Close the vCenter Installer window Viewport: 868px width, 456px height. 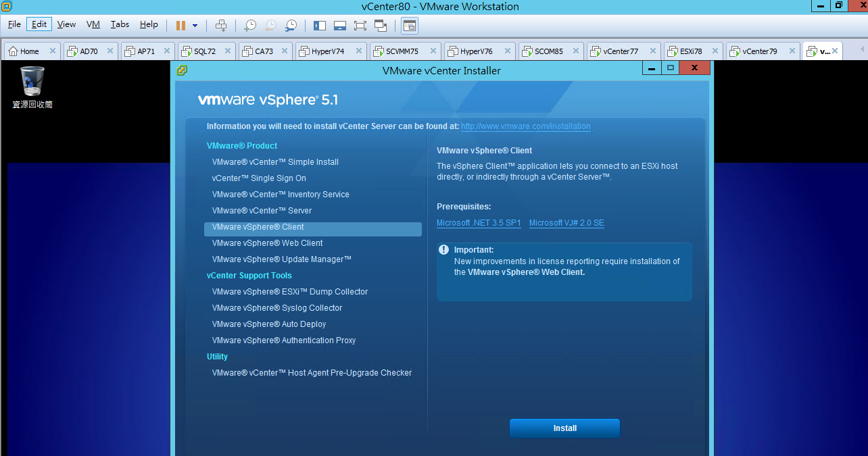694,68
